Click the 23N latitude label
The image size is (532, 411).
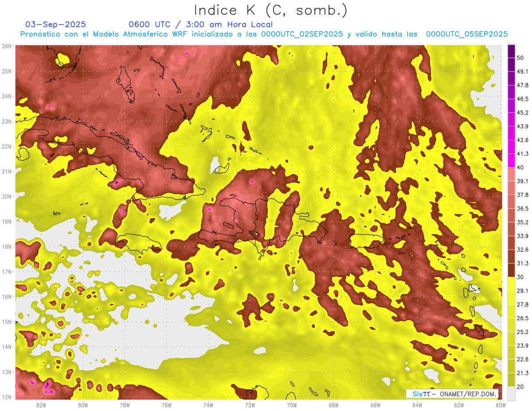tap(6, 121)
